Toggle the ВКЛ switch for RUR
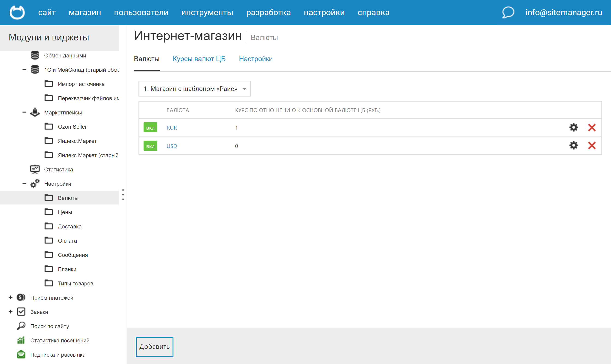 [150, 128]
